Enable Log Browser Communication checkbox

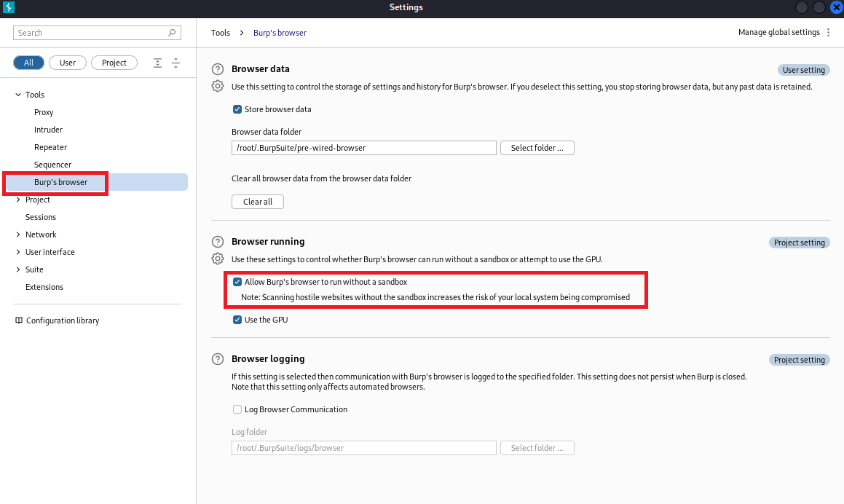pyautogui.click(x=237, y=410)
